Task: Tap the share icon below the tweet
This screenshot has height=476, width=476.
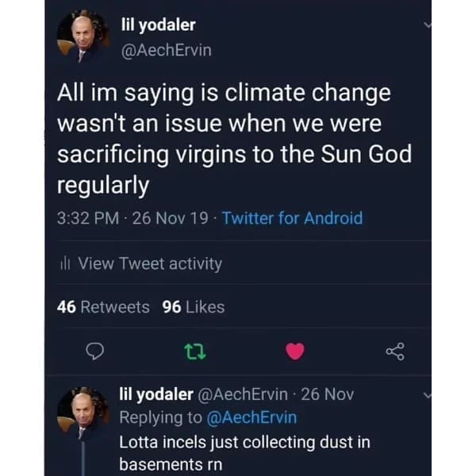Action: tap(394, 351)
